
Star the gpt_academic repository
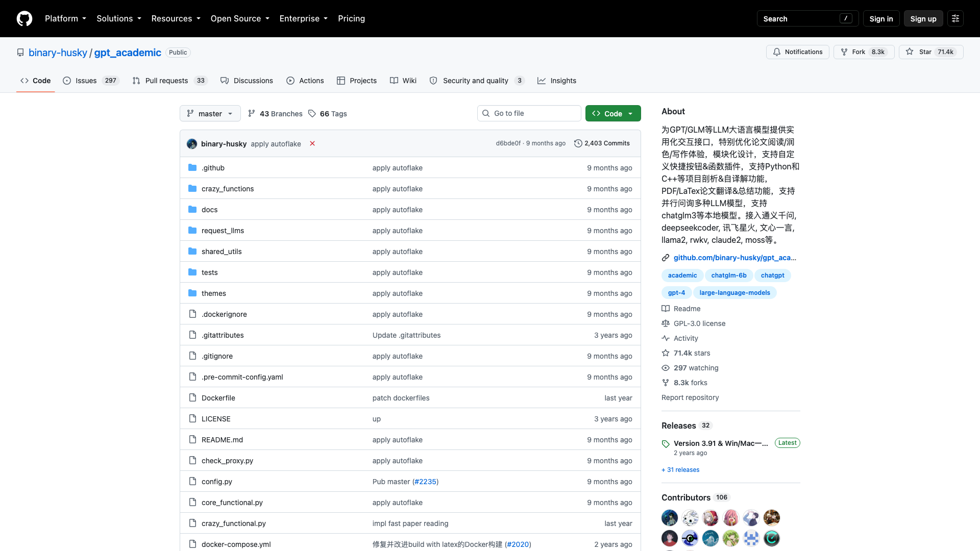(x=931, y=52)
